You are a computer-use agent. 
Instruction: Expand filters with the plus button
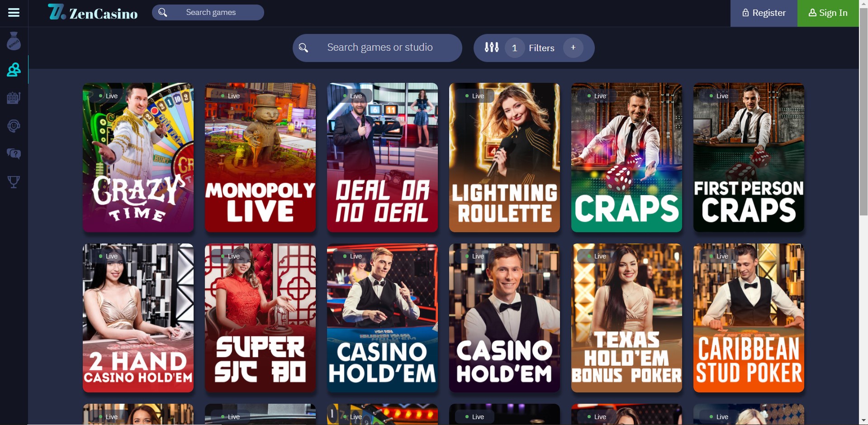click(573, 48)
